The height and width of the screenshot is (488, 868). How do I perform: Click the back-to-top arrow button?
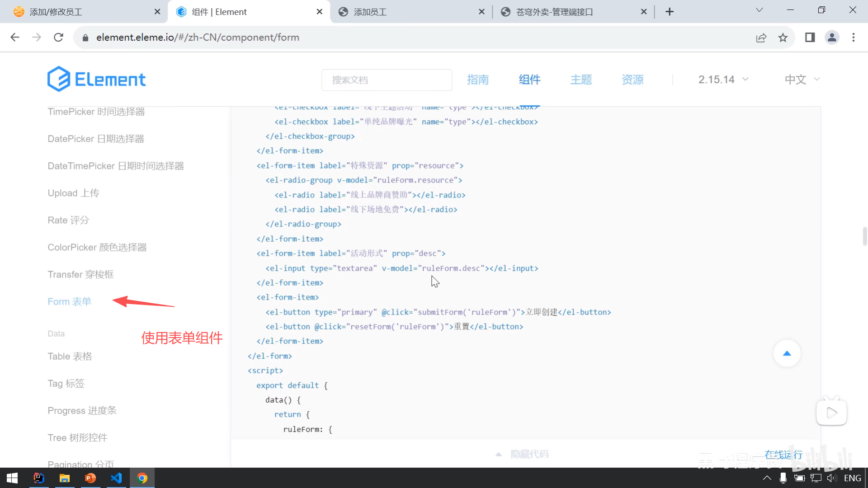tap(787, 353)
